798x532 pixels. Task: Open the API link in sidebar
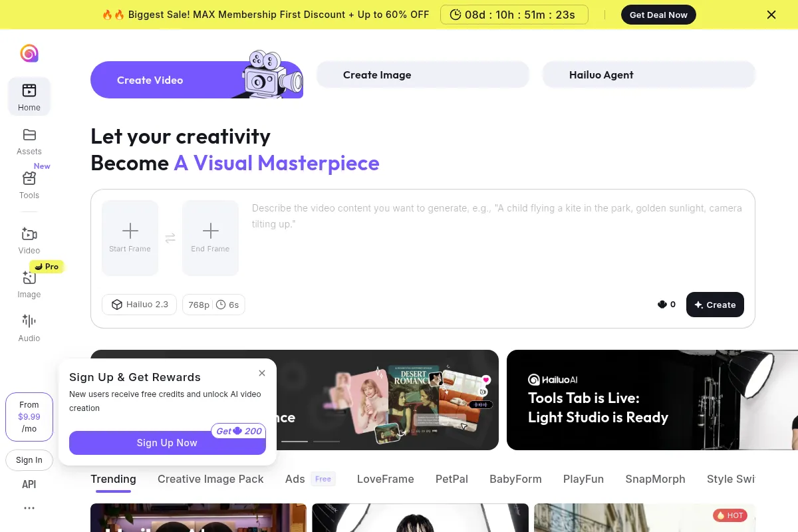point(29,485)
